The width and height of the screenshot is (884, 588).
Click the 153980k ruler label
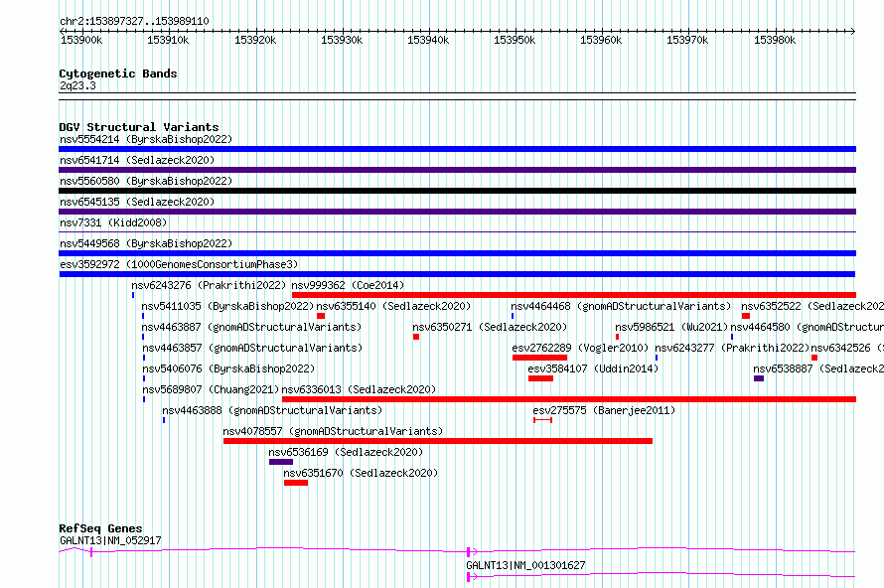[x=775, y=41]
